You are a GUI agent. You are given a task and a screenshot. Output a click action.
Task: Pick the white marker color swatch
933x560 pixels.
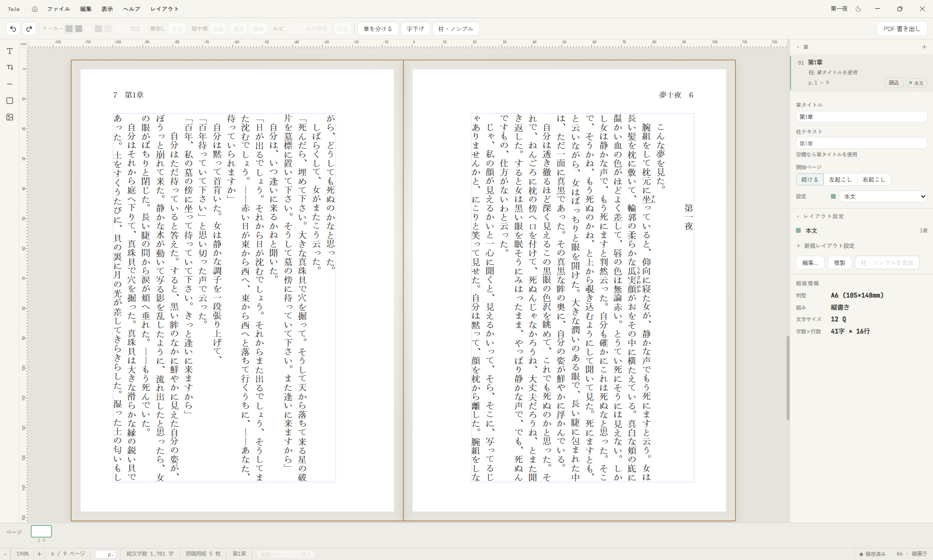click(88, 29)
